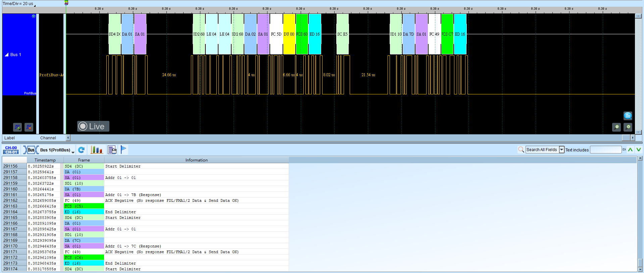Click the Bus decode icon in the toolbar
The height and width of the screenshot is (273, 644).
[x=31, y=150]
